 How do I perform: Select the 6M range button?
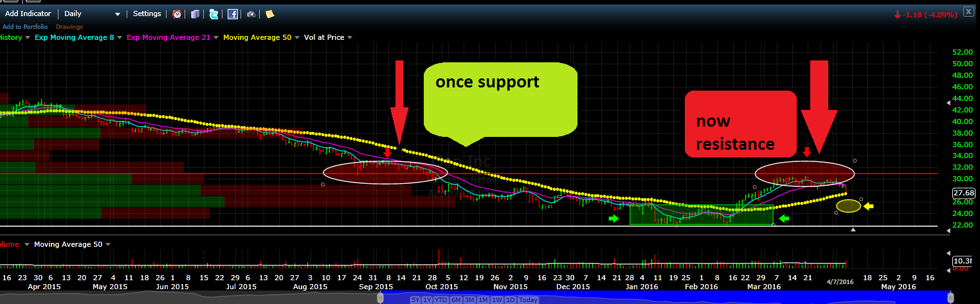(457, 300)
